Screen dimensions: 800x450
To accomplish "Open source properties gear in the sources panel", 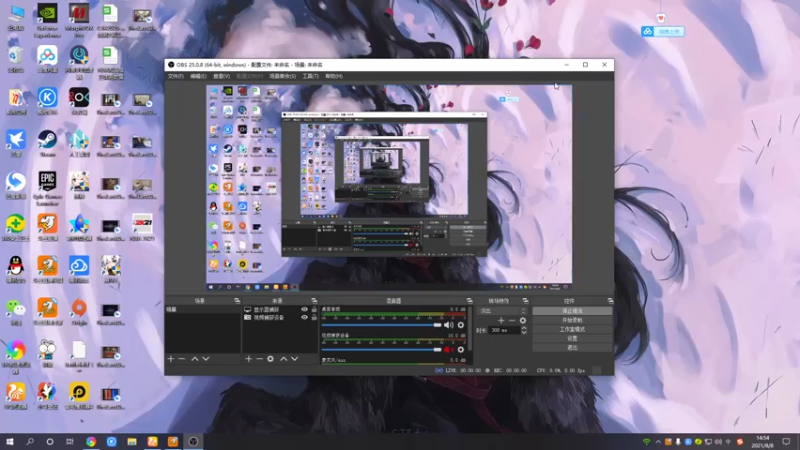I will tap(270, 359).
